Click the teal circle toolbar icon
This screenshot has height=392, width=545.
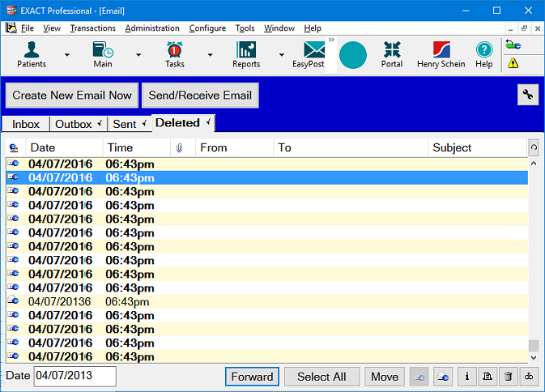pyautogui.click(x=353, y=55)
